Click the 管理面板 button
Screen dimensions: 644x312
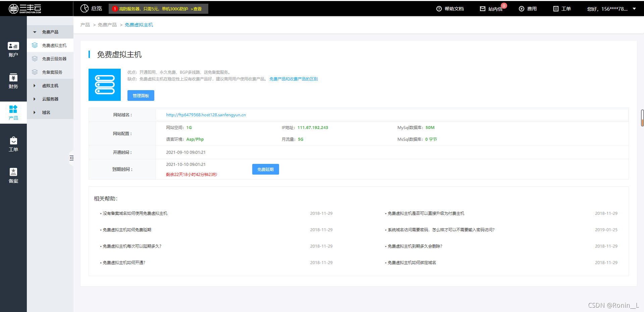click(x=141, y=96)
